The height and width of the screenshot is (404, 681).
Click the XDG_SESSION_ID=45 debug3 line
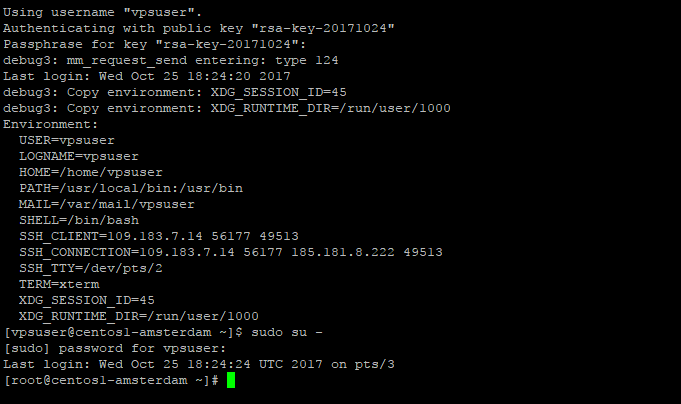pyautogui.click(x=175, y=93)
